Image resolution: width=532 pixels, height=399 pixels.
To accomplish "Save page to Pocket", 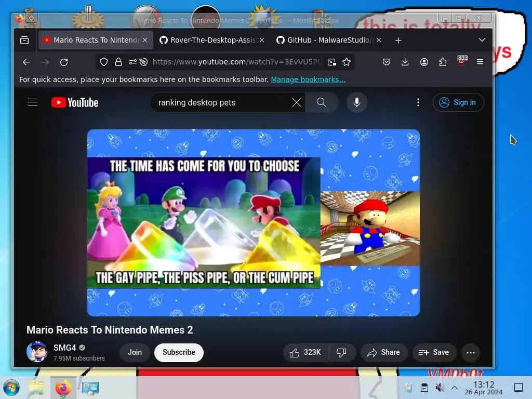I will [387, 62].
